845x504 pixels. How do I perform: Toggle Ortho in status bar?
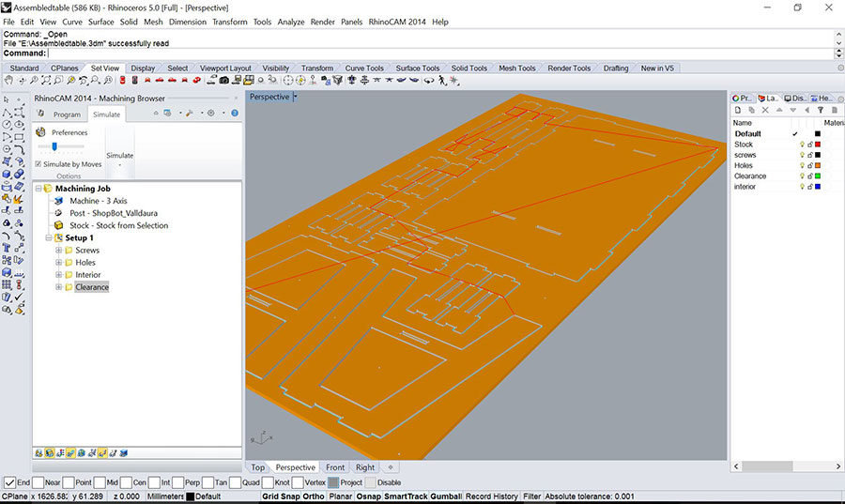click(x=313, y=496)
